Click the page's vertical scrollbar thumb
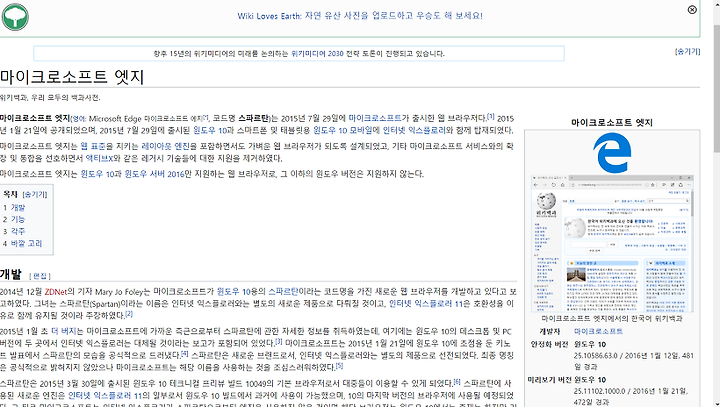 point(716,87)
